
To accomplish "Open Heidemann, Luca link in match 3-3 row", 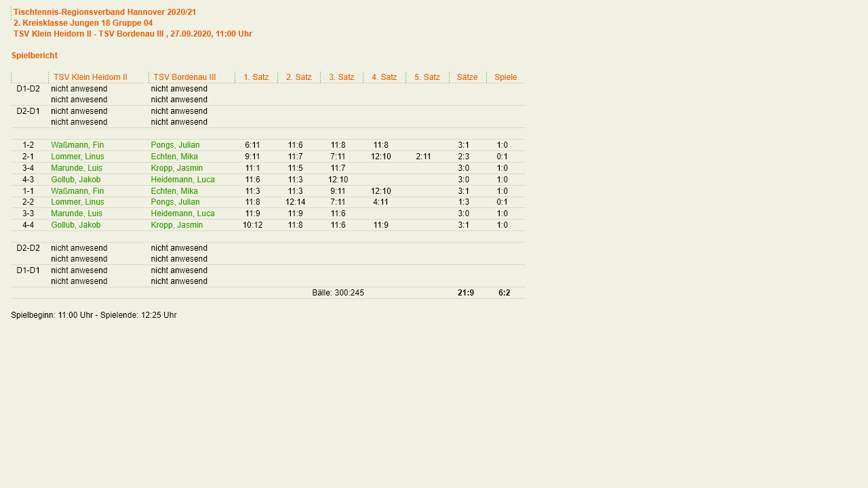I will 182,213.
